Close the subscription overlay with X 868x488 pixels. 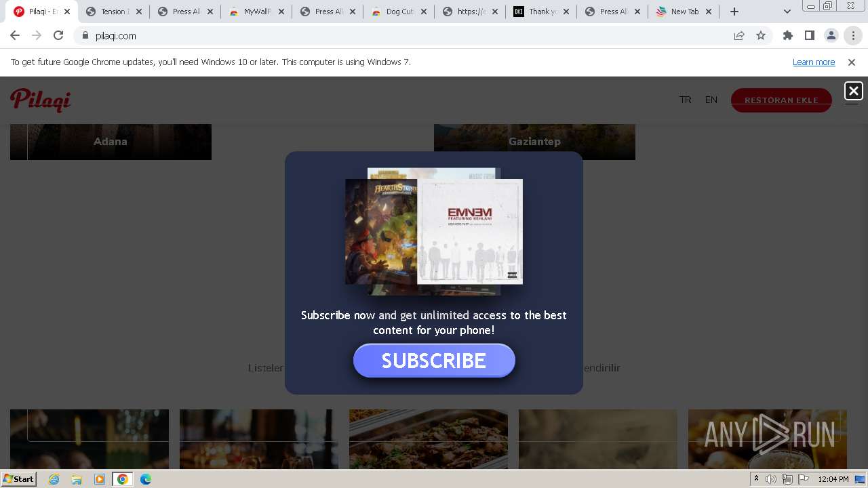click(x=853, y=91)
